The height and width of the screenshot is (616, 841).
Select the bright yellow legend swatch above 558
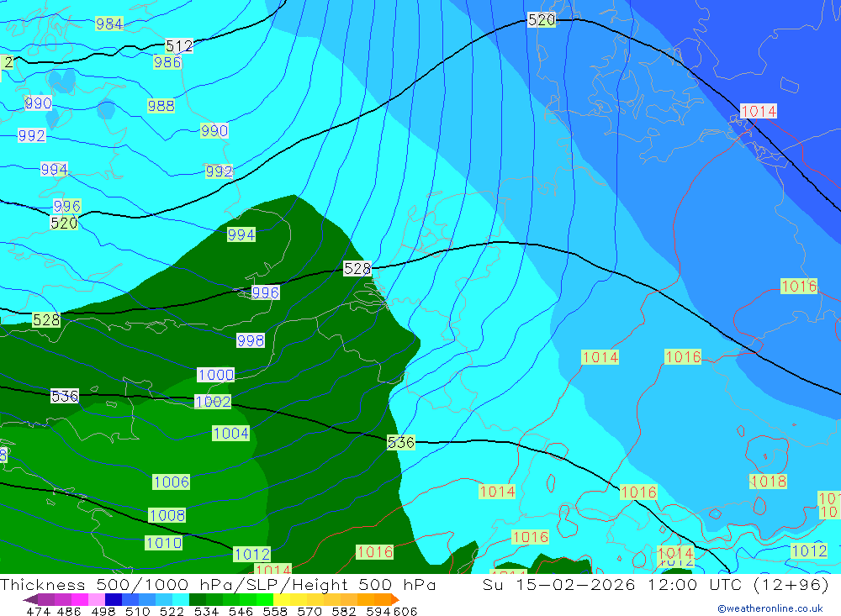pyautogui.click(x=282, y=599)
